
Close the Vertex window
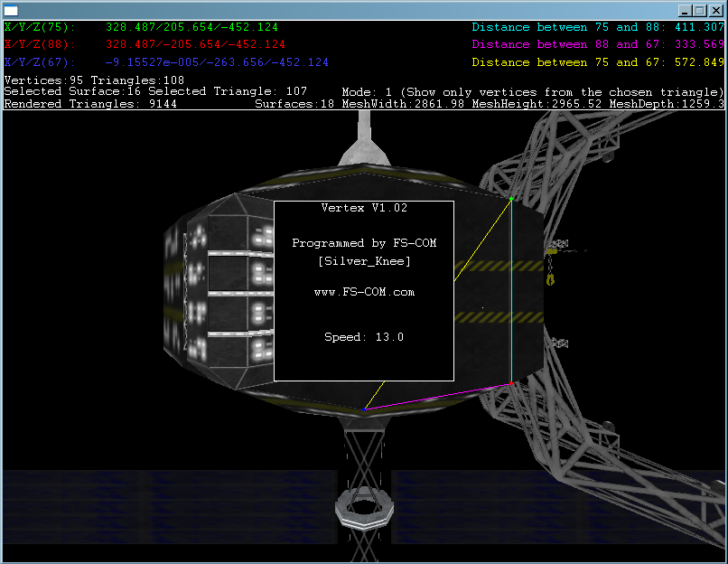[x=716, y=10]
